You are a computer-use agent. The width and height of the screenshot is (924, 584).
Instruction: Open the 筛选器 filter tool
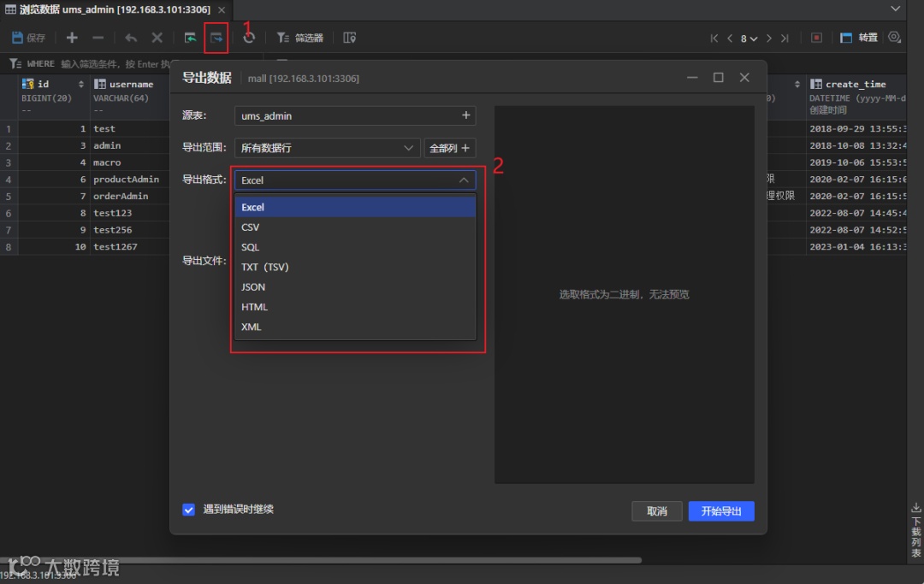[300, 38]
